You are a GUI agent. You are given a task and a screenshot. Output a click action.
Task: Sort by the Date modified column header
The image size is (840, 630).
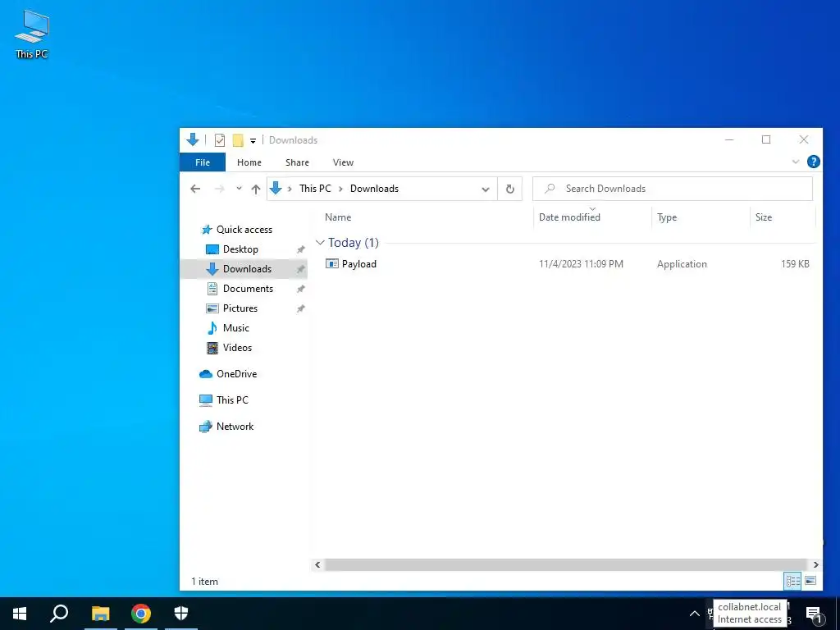(569, 217)
